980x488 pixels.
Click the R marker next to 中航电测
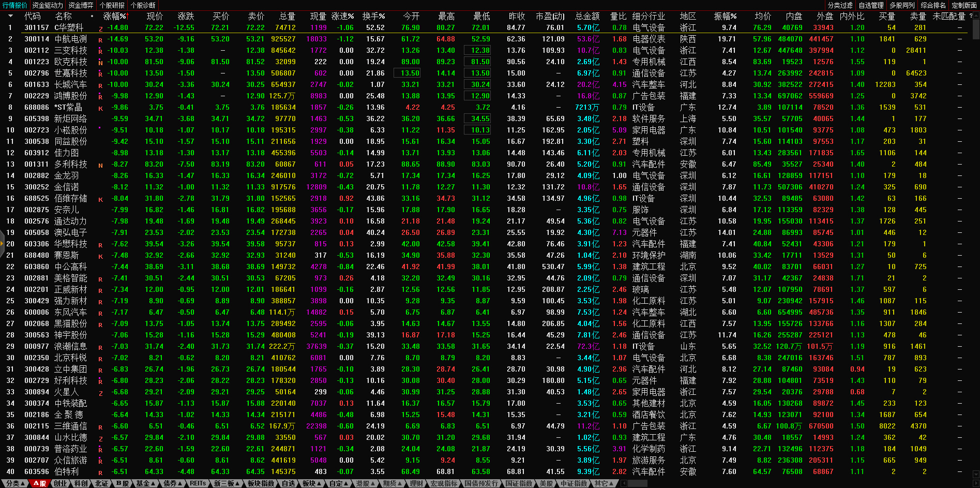[100, 39]
